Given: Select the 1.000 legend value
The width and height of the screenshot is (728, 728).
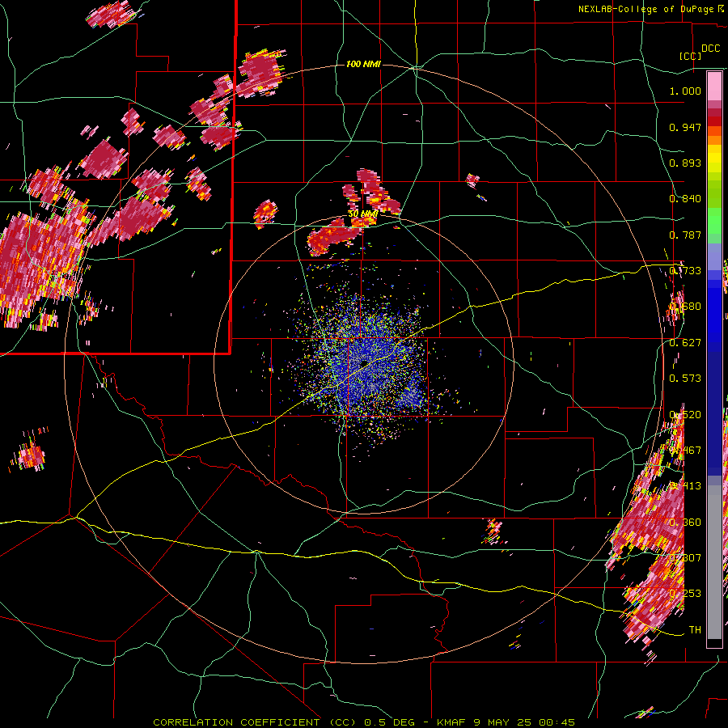Looking at the screenshot, I should coord(685,91).
